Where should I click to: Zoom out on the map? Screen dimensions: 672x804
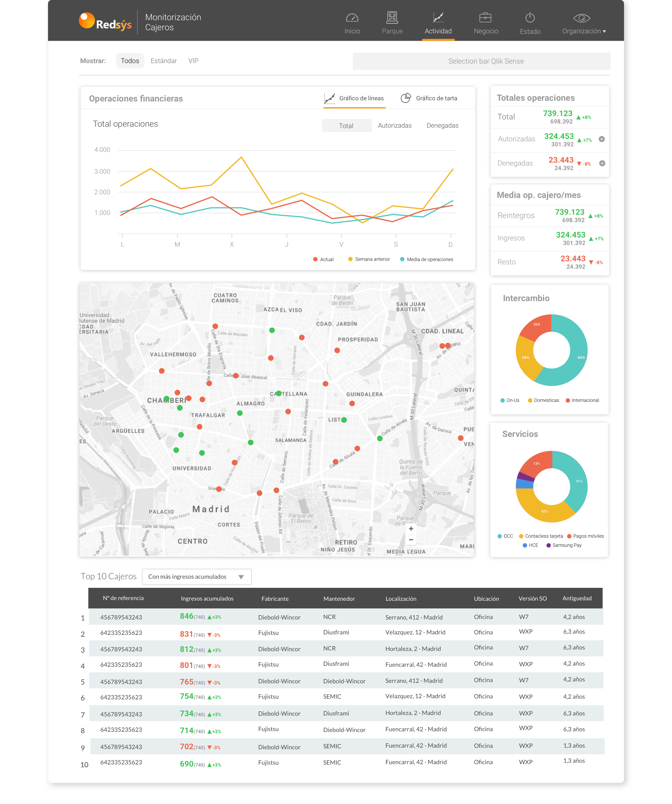(411, 540)
